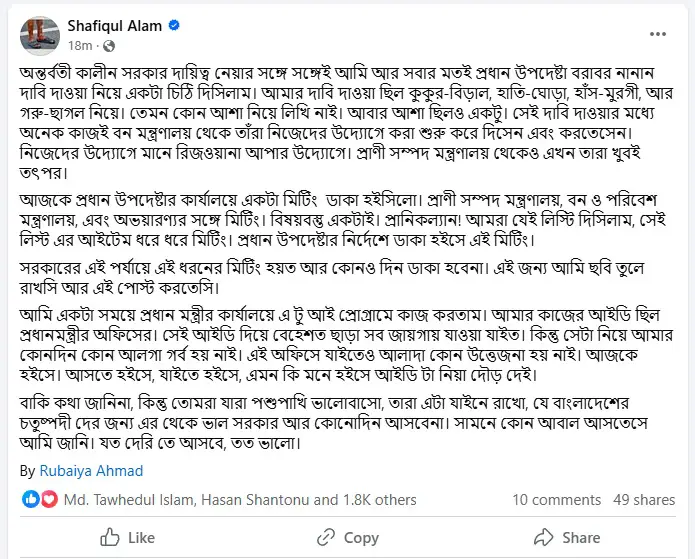Click the 18m post timestamp
695x559 pixels.
[80, 46]
